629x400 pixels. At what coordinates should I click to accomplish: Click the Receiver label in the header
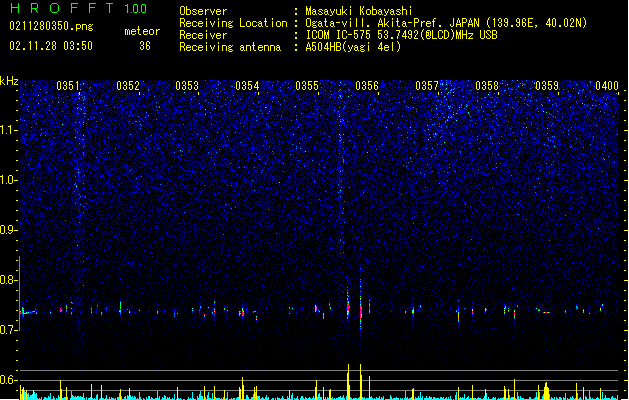(203, 35)
